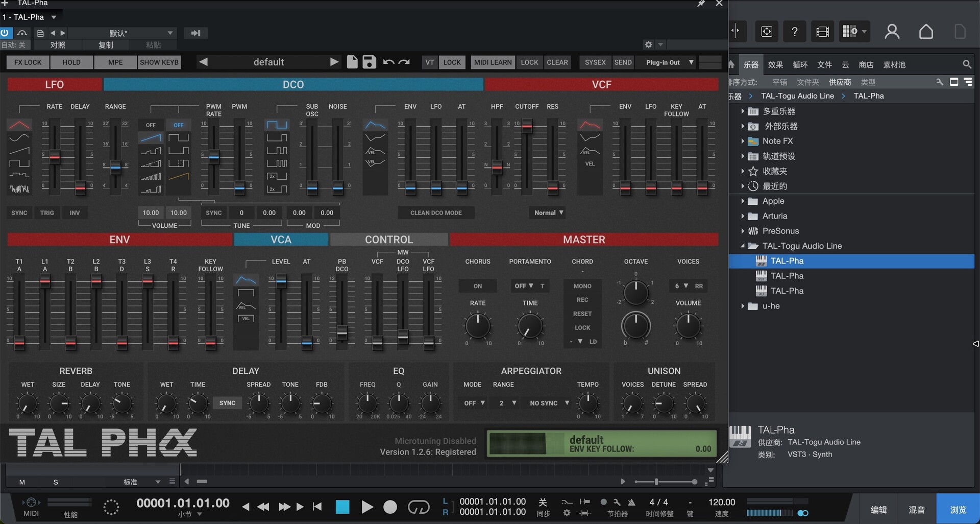This screenshot has height=524, width=980.
Task: Click the tempo 120.00 field
Action: pyautogui.click(x=721, y=502)
